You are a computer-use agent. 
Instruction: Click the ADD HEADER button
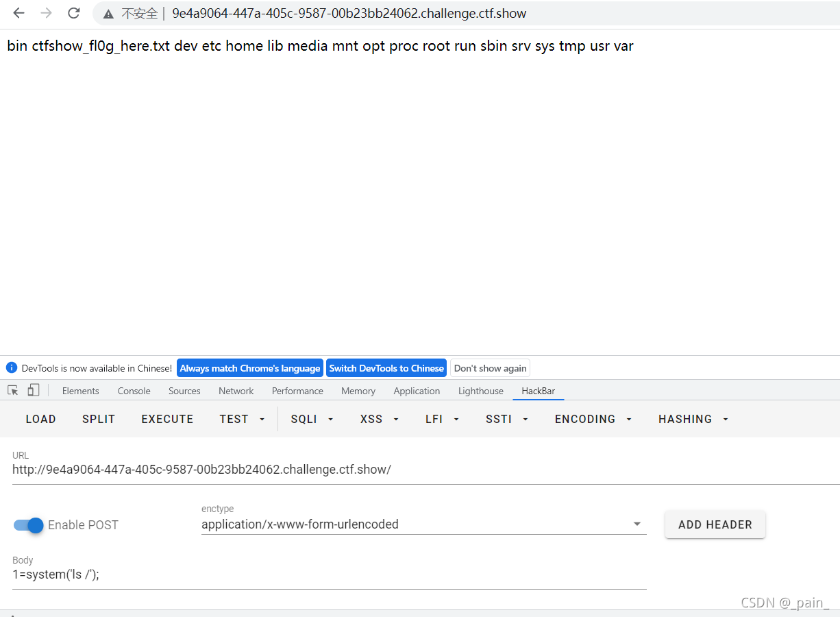pos(715,524)
